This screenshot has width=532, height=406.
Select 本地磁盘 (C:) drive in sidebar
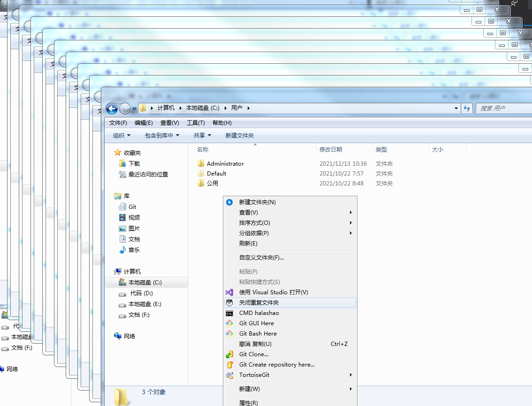[x=146, y=283]
